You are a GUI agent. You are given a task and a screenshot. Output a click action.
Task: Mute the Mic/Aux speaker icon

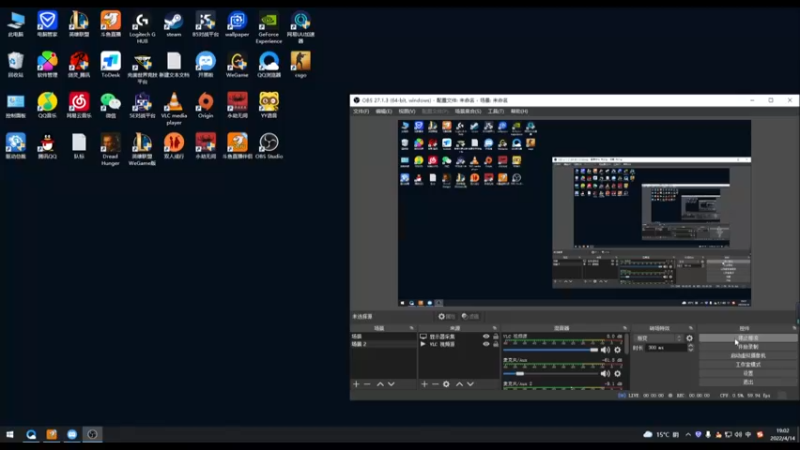pyautogui.click(x=605, y=373)
